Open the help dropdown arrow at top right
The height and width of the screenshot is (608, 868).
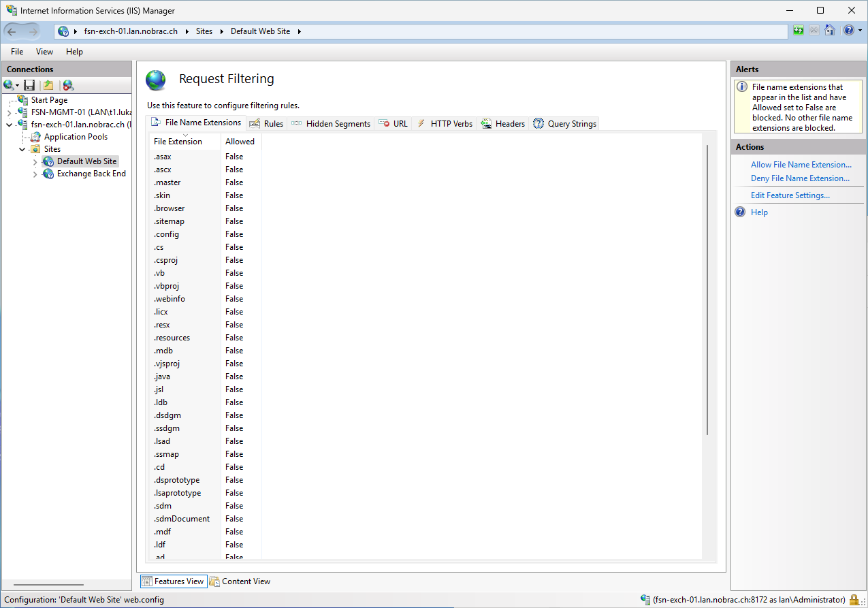(860, 31)
